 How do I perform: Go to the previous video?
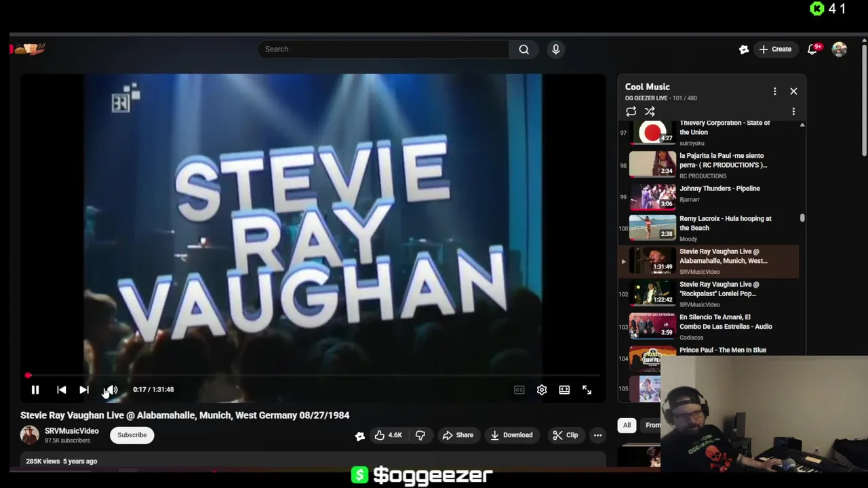[x=61, y=390]
